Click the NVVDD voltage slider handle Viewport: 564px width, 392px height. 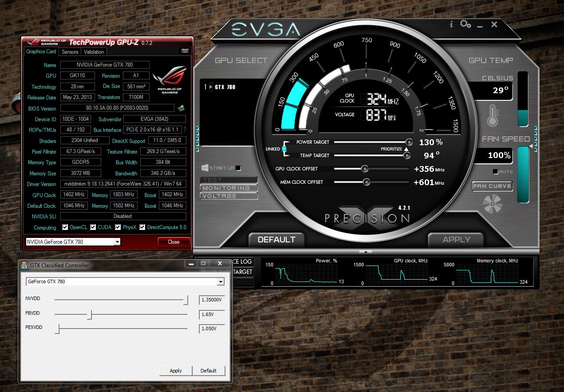click(x=186, y=300)
